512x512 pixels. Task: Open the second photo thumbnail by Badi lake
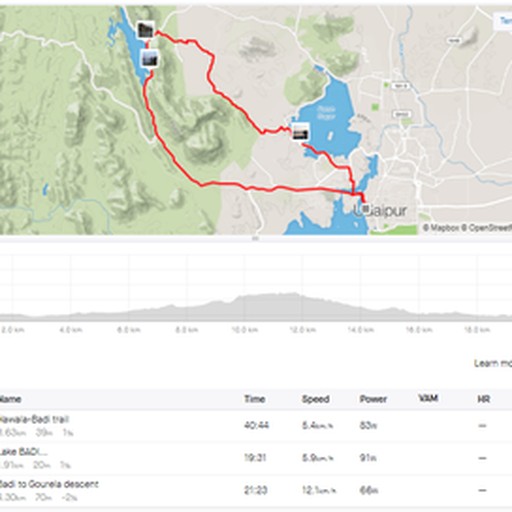[149, 59]
